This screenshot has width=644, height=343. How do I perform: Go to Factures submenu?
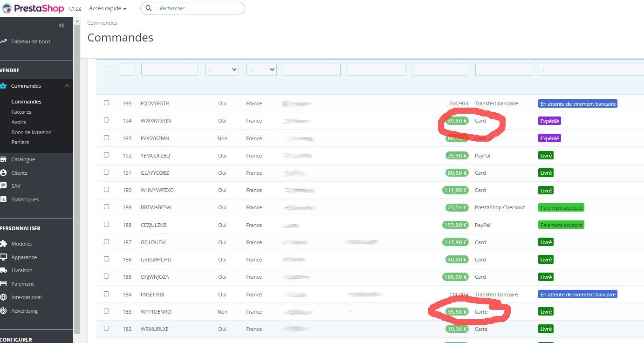click(21, 112)
